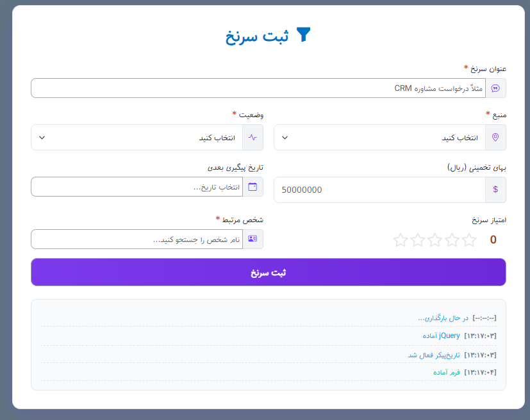Open the تاریخ پیگیری بعدی date picker field
This screenshot has height=420, width=530.
click(x=135, y=187)
